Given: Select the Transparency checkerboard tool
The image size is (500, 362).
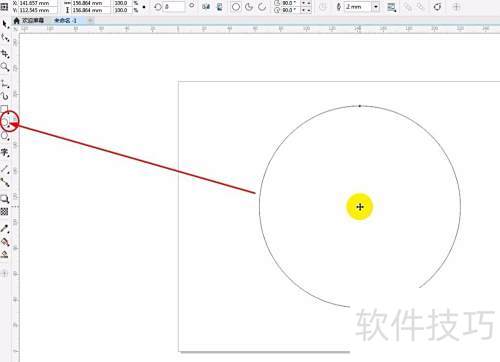Looking at the screenshot, I should 4,211.
